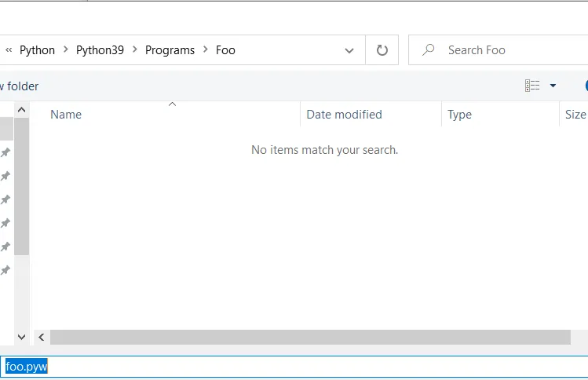This screenshot has width=588, height=380.
Task: Click the magnifying glass search icon
Action: coord(429,50)
